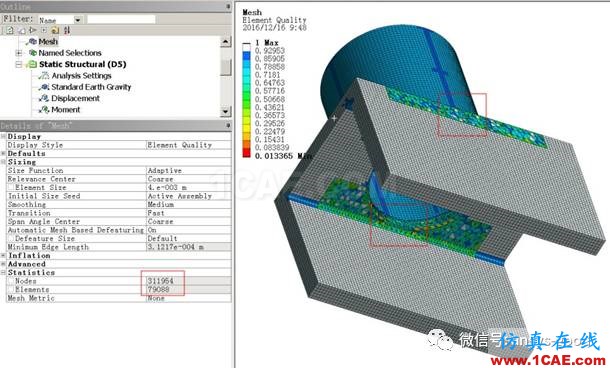Click the Named Selections icon in the tree
The height and width of the screenshot is (368, 610).
coord(33,53)
